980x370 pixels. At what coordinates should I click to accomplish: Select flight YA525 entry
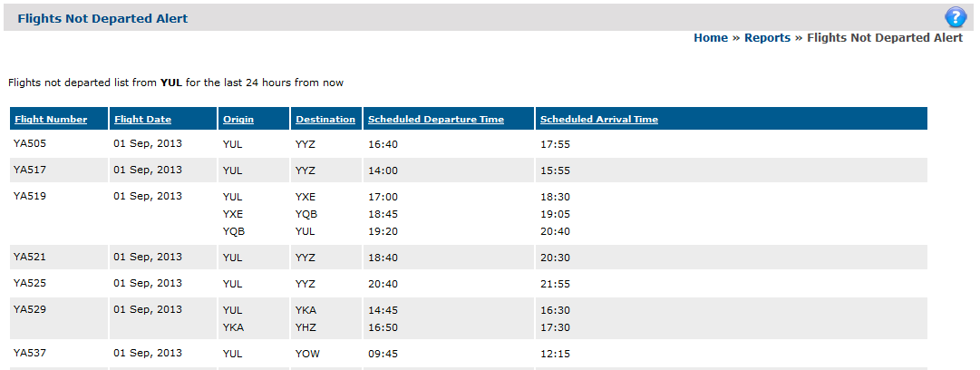(469, 283)
